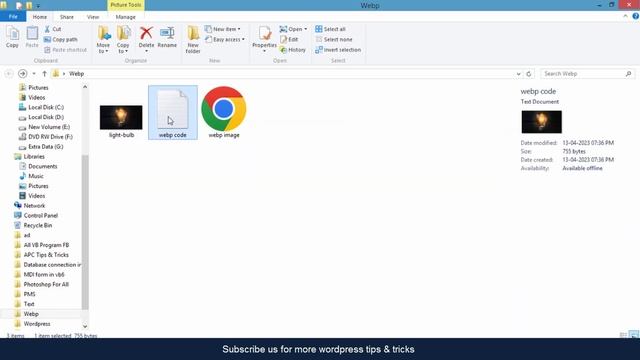
Task: Select the webp code text document
Action: [x=173, y=112]
